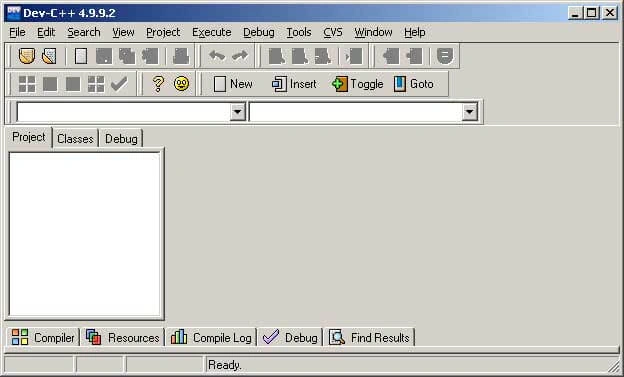This screenshot has height=377, width=624.
Task: Open the Compiler bottom tab
Action: (43, 338)
